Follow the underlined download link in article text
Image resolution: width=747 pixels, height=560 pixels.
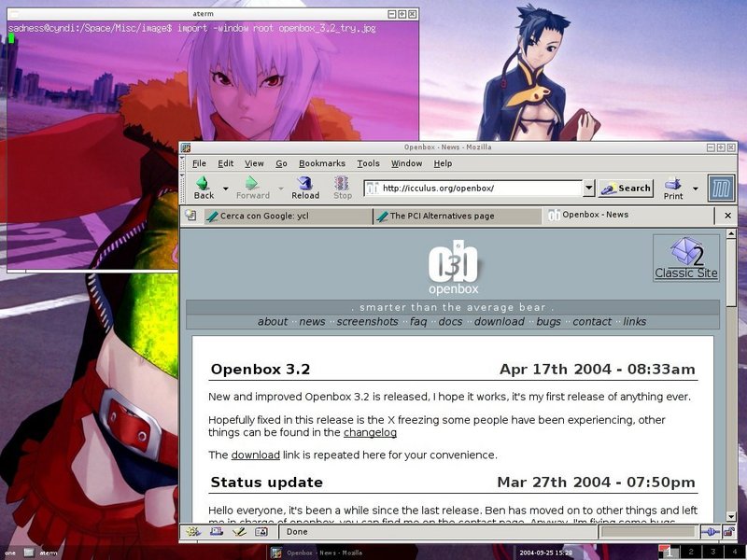point(255,455)
